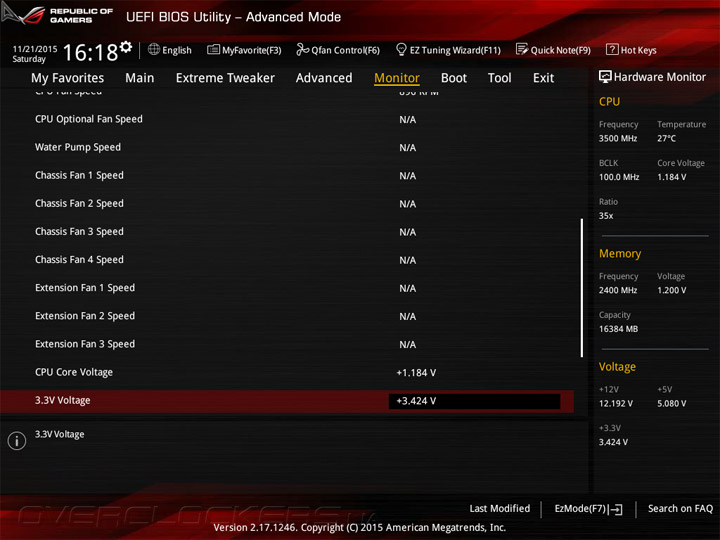
Task: Select Chassis Fan 2 Speed row
Action: [x=287, y=203]
